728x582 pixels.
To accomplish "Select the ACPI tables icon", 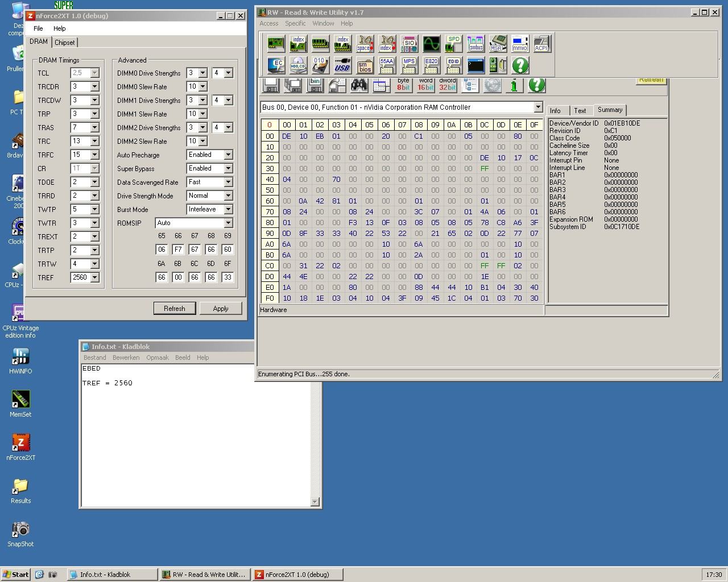I will [x=541, y=44].
